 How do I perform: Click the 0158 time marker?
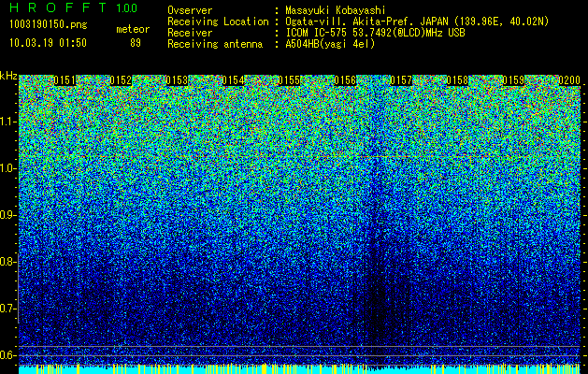pos(457,80)
